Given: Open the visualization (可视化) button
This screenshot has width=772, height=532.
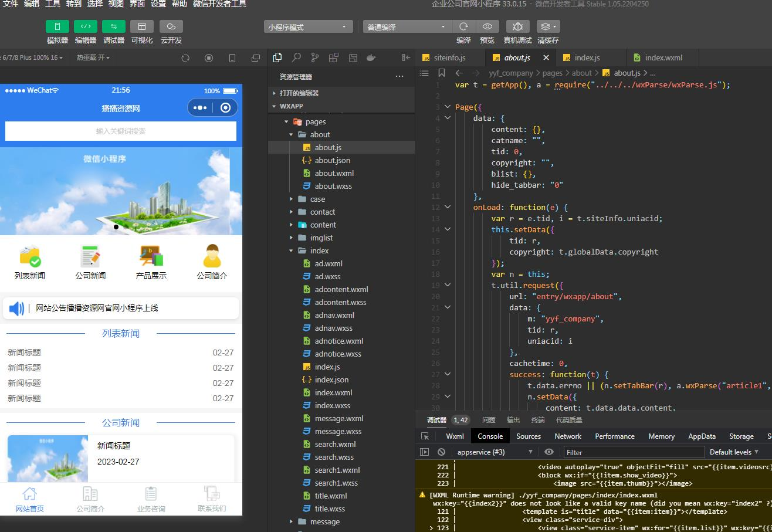Looking at the screenshot, I should 142,26.
